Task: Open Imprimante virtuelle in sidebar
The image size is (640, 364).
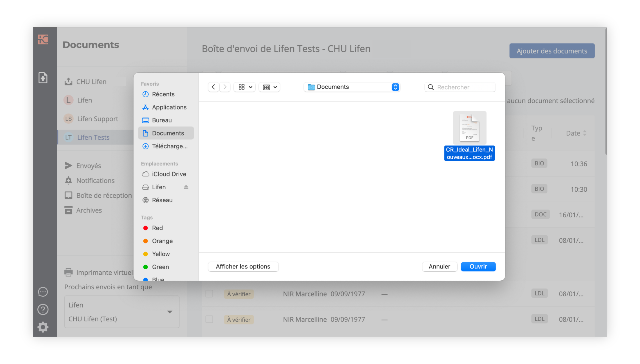Action: click(x=104, y=272)
